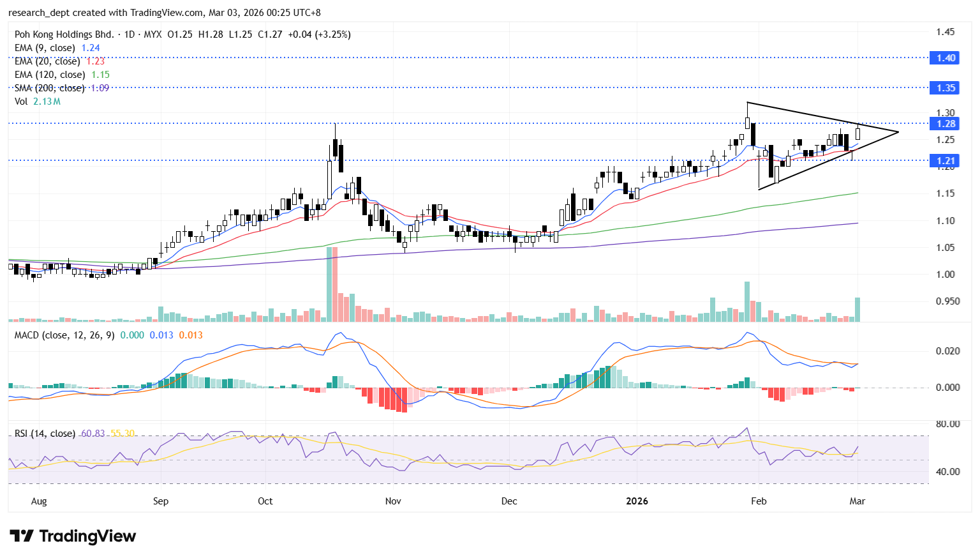Screen dimensions: 980x560
Task: Click the 1.40 price level tag
Action: coord(945,58)
